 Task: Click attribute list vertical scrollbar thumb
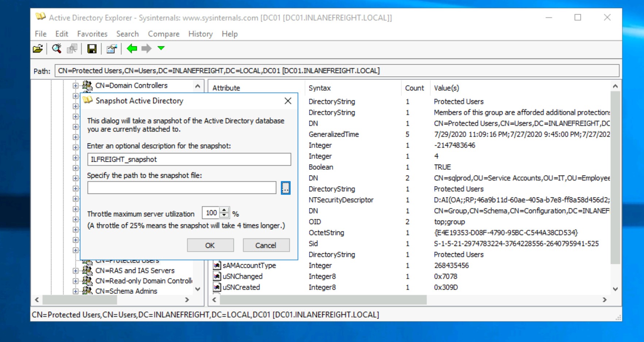pos(615,177)
